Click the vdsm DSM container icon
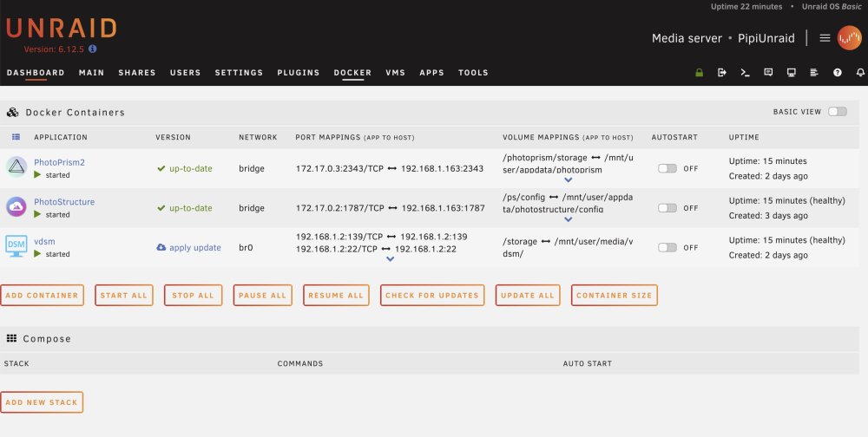The height and width of the screenshot is (437, 868). [16, 246]
